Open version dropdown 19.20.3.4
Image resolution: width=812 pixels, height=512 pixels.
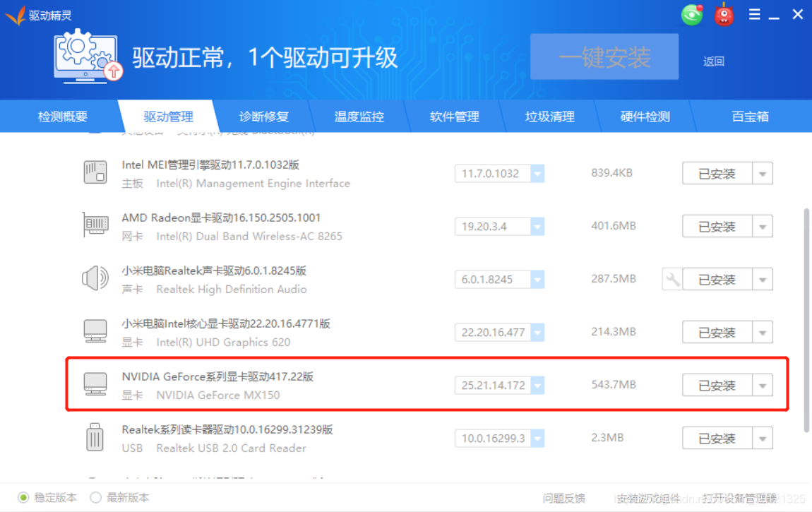tap(537, 226)
